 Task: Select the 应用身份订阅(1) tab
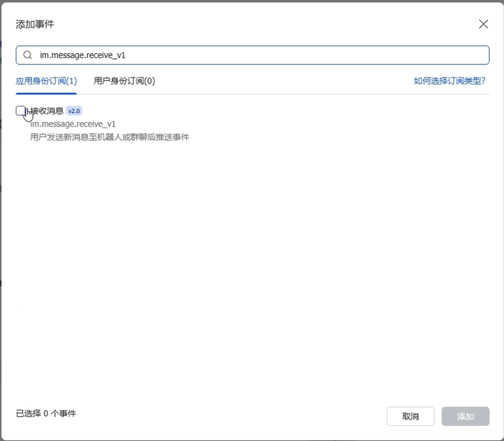46,81
